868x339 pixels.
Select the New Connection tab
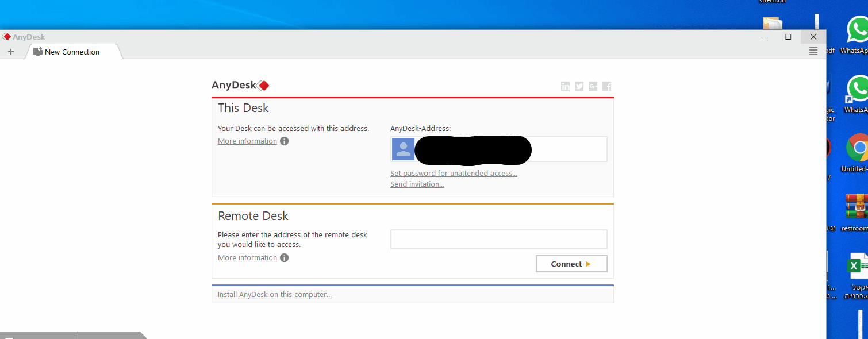[x=72, y=52]
